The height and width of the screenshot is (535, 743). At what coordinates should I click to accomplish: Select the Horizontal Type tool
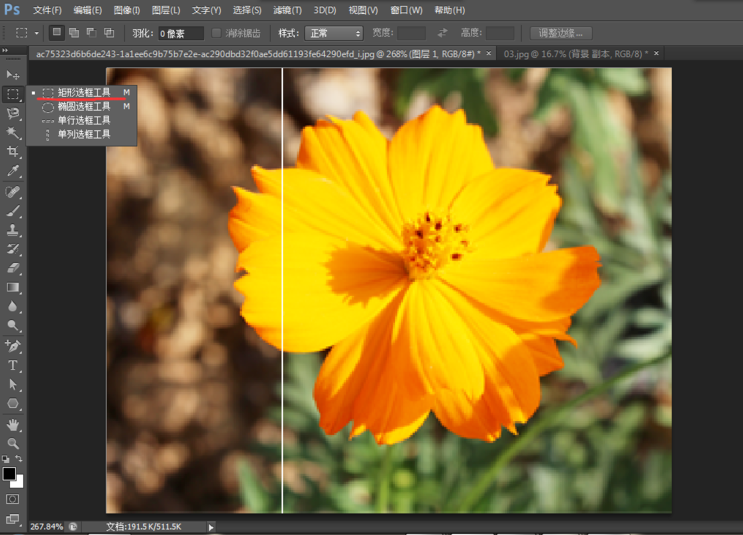13,366
